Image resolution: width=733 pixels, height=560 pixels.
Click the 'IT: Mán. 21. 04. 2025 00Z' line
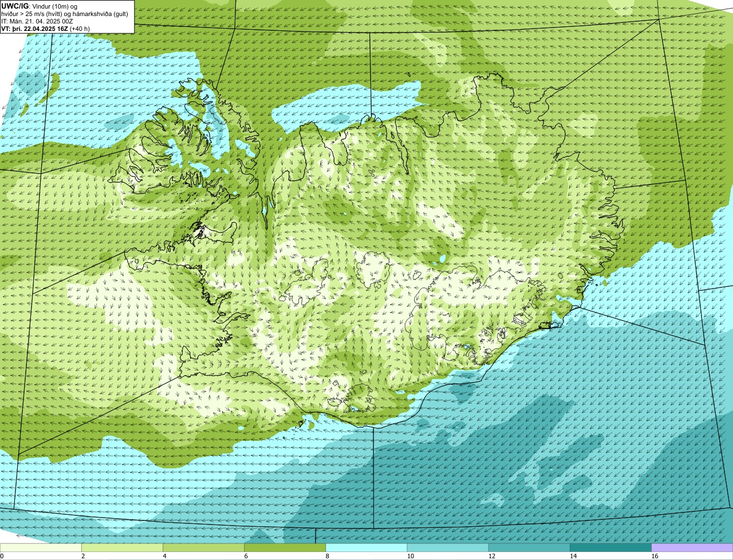click(x=37, y=21)
